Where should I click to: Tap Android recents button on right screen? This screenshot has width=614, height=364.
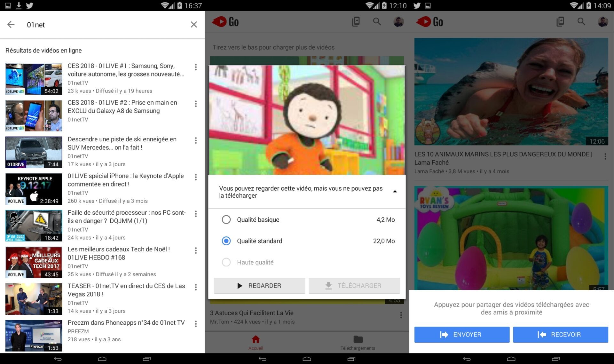(x=556, y=359)
